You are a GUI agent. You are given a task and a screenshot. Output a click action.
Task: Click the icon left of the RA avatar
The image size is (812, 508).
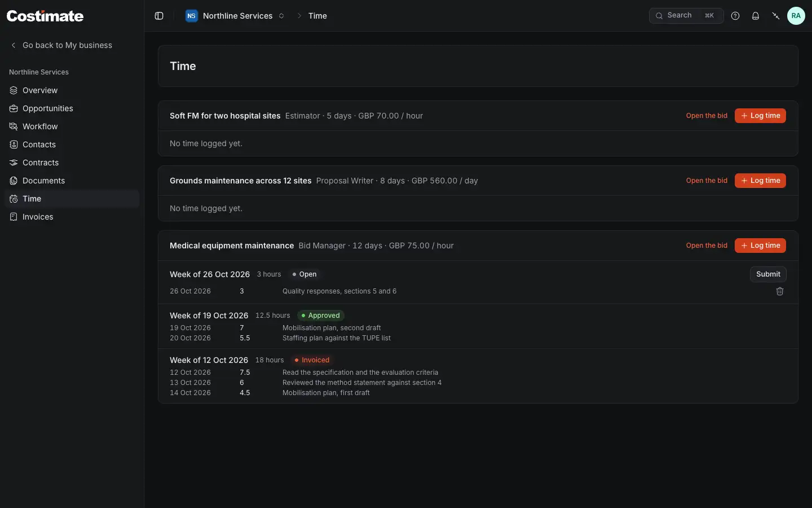(x=776, y=16)
